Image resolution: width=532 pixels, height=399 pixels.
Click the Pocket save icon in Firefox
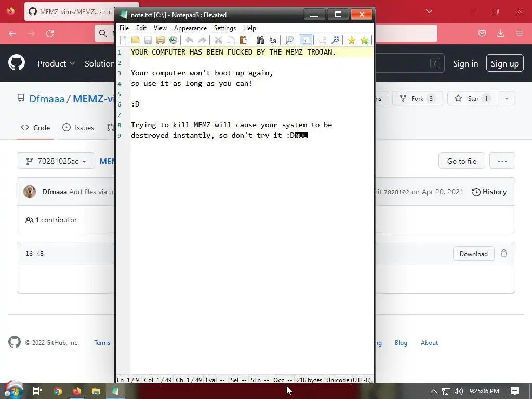(x=482, y=33)
